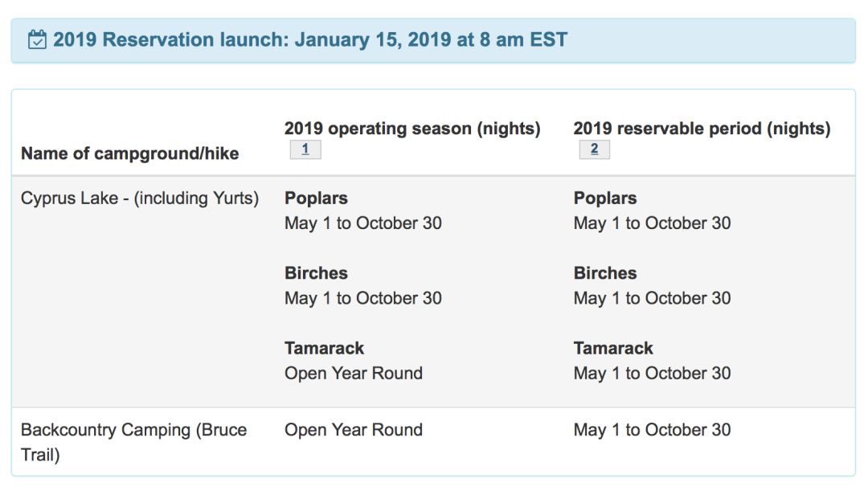This screenshot has height=495, width=868.
Task: Click the 2019 operating season (nights) header
Action: [x=412, y=129]
